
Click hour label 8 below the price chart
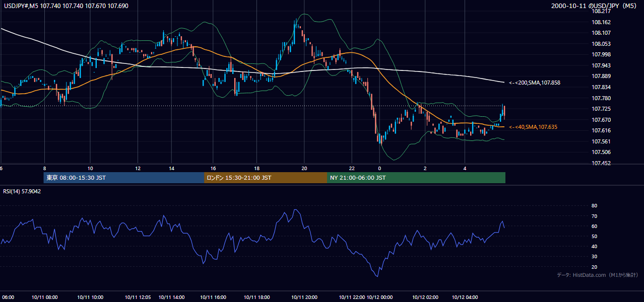[44, 168]
